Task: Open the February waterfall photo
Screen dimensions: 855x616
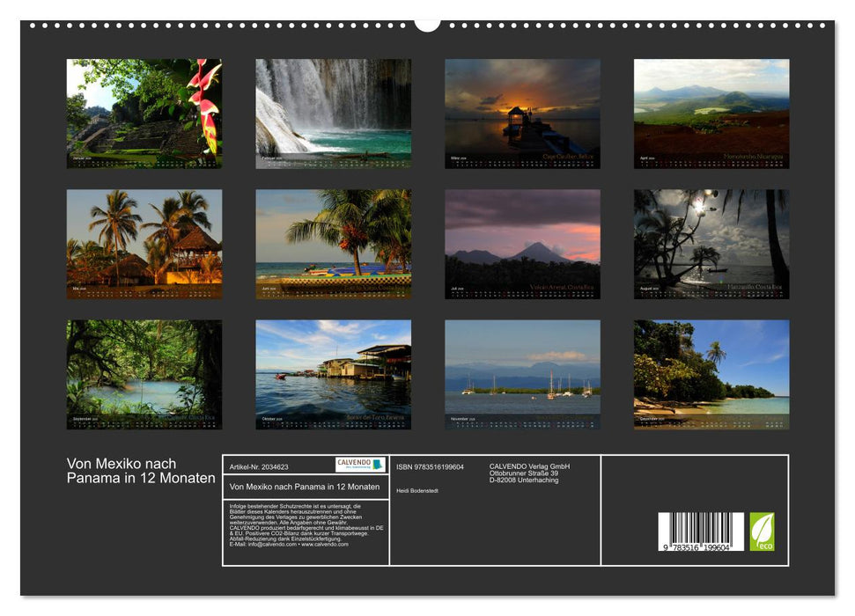Action: 333,113
